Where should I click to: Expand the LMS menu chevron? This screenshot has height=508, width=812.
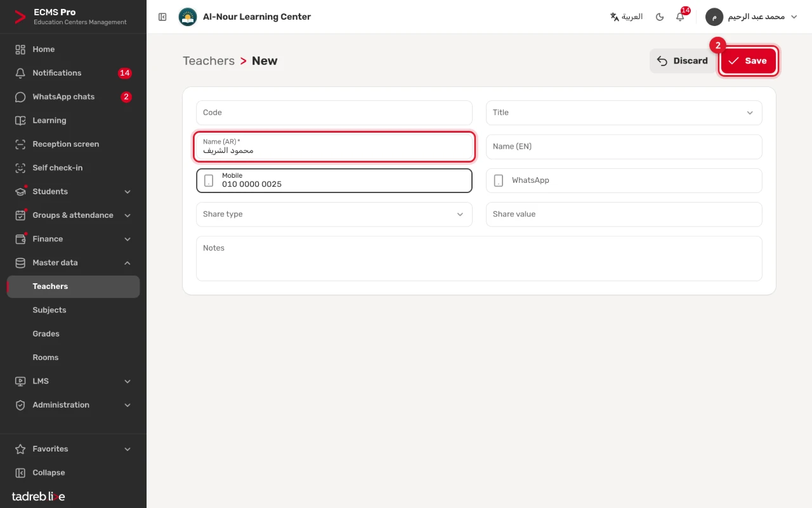point(128,382)
